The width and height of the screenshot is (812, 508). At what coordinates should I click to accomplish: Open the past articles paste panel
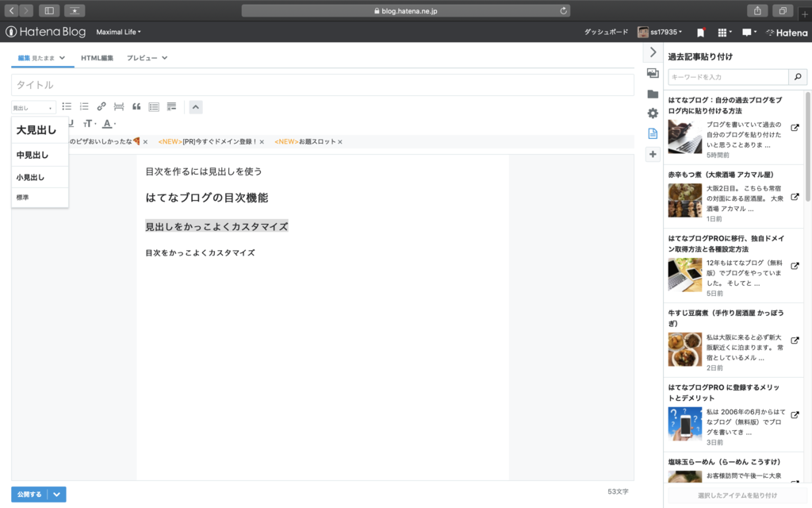(x=653, y=133)
